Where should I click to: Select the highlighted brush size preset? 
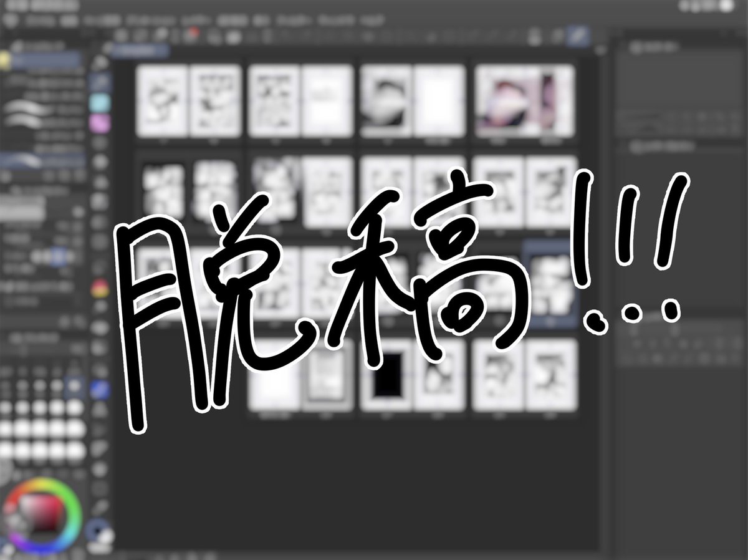pos(74,387)
